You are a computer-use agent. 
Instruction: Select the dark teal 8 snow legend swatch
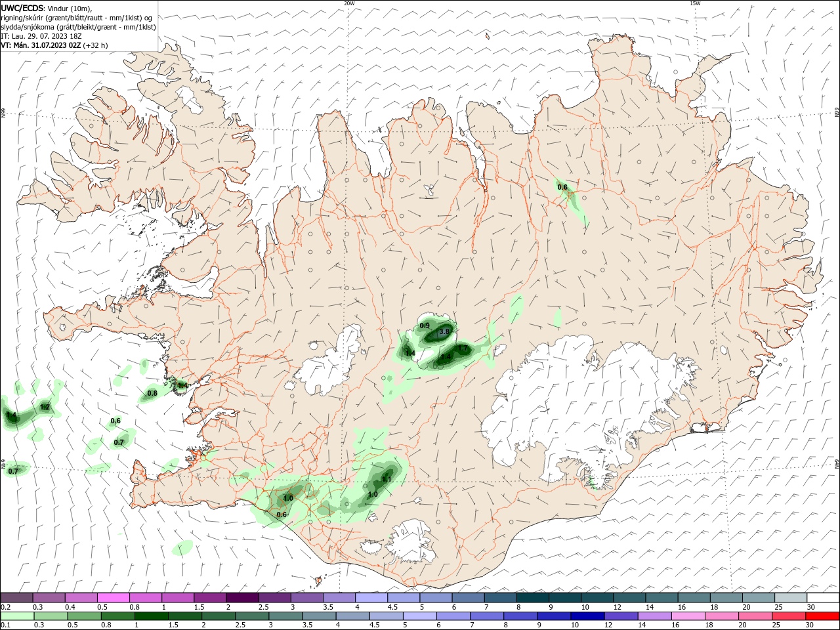click(x=533, y=598)
